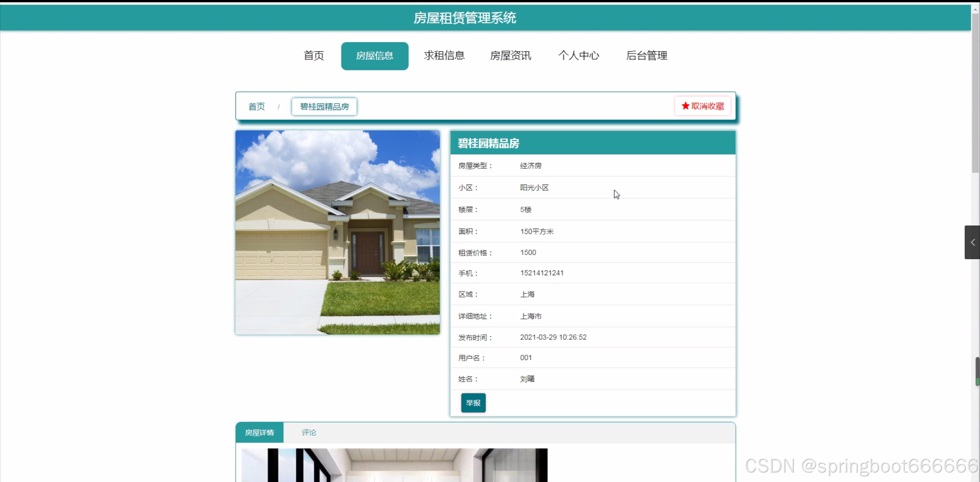Click the 碧桂园精品房 info panel heading

(488, 143)
